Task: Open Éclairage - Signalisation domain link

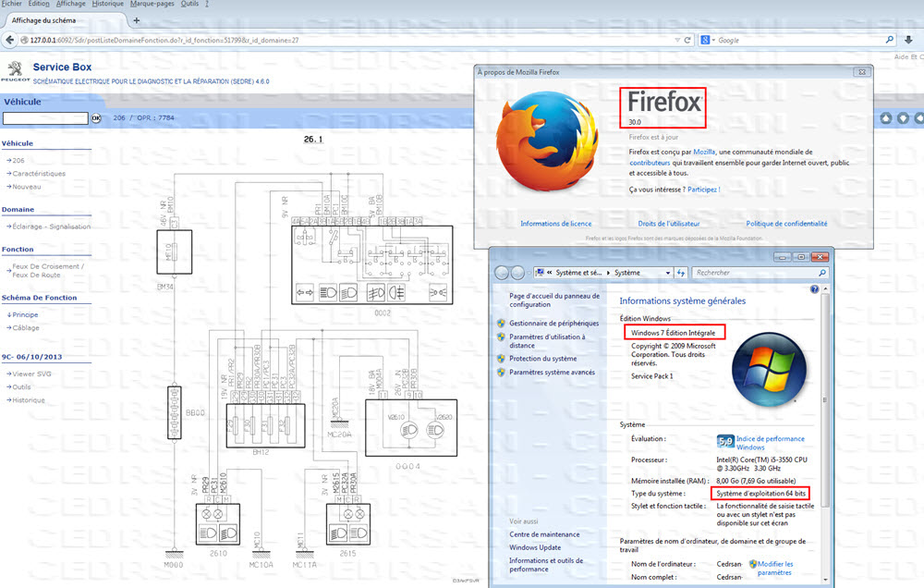Action: tap(51, 227)
